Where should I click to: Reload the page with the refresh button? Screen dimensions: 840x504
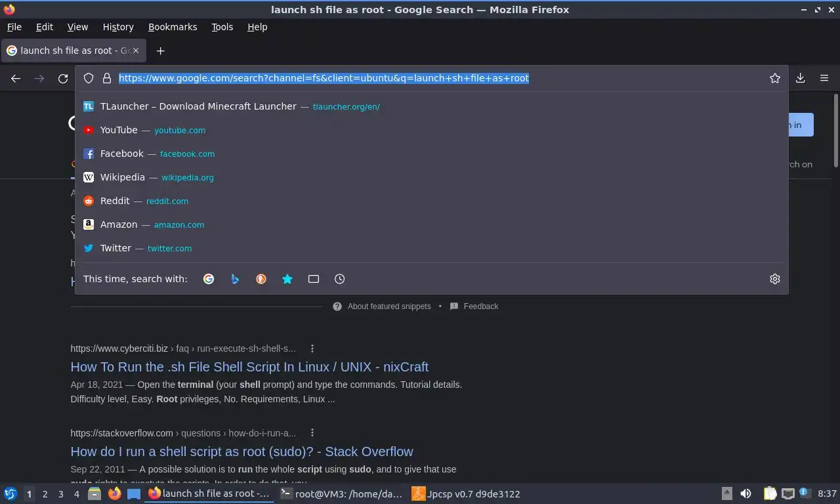[x=63, y=78]
